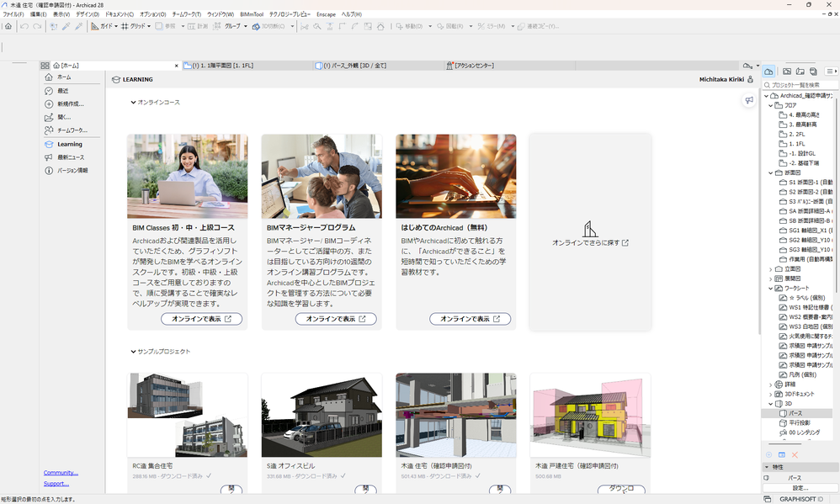840x504 pixels.
Task: Open the オンラインでさらに探す link card
Action: click(x=590, y=232)
